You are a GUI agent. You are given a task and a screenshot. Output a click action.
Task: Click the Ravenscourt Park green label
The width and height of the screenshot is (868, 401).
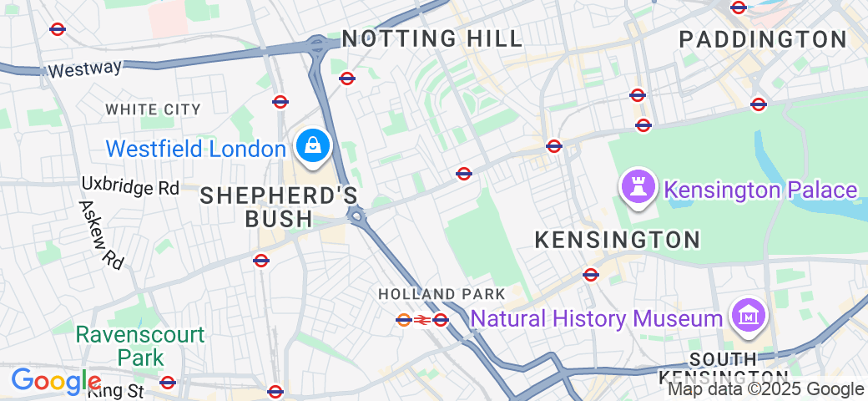point(140,346)
